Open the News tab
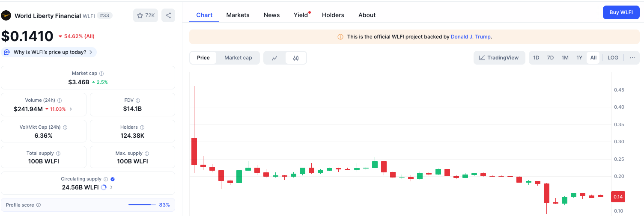This screenshot has height=216, width=644. click(271, 15)
